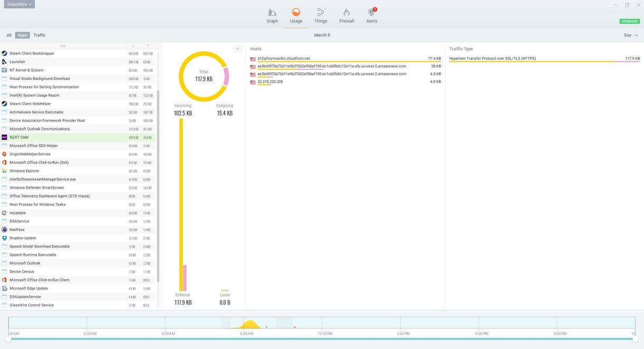Open the Graph tab
Screen dimensions: 644x349
(x=272, y=16)
